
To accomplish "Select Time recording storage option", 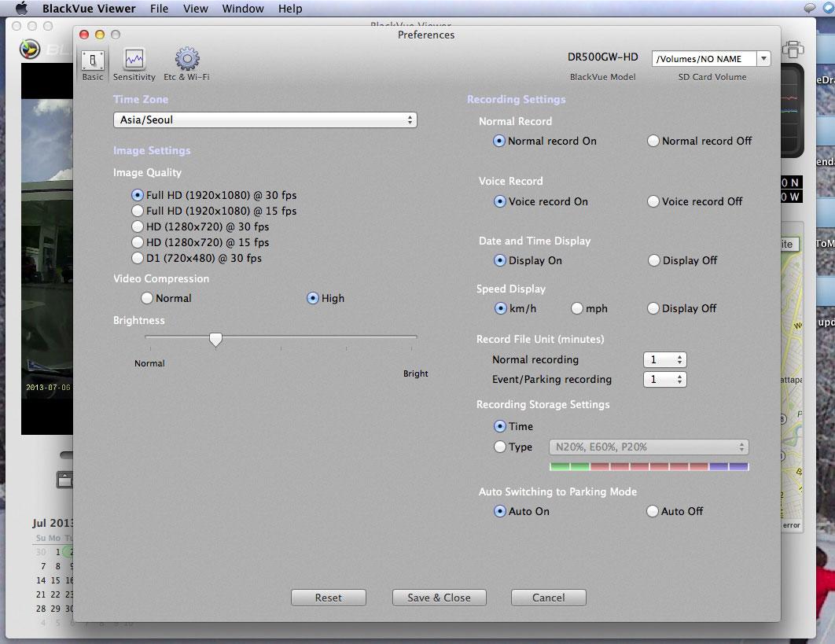I will click(499, 426).
